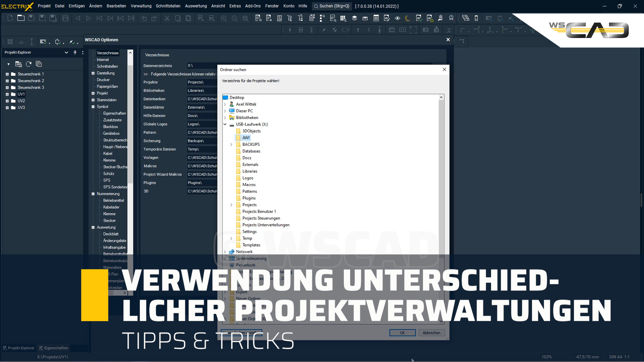Image resolution: width=644 pixels, height=362 pixels.
Task: Undo the last action with the undo arrow
Action: point(144,18)
